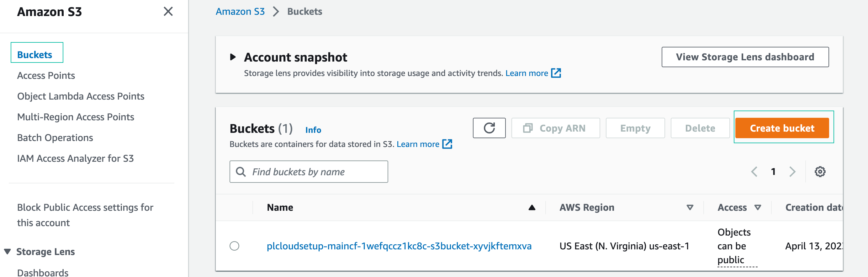Sort by Name ascending arrow
This screenshot has height=277, width=868.
[532, 208]
